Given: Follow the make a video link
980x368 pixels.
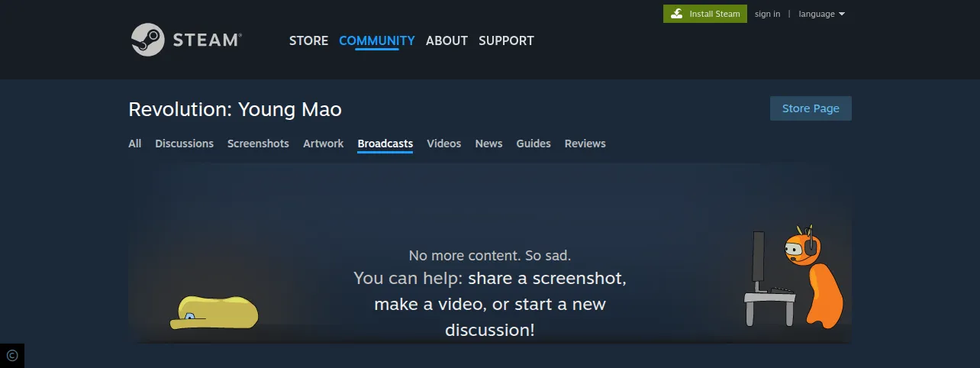Looking at the screenshot, I should [x=428, y=304].
